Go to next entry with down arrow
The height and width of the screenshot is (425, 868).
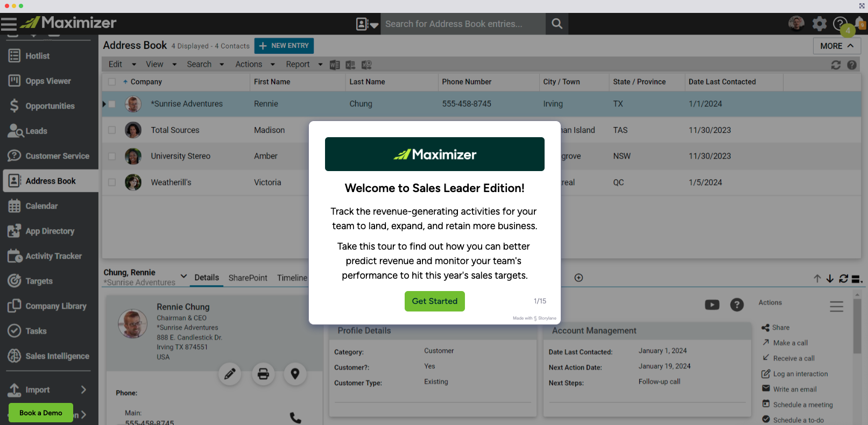click(830, 278)
